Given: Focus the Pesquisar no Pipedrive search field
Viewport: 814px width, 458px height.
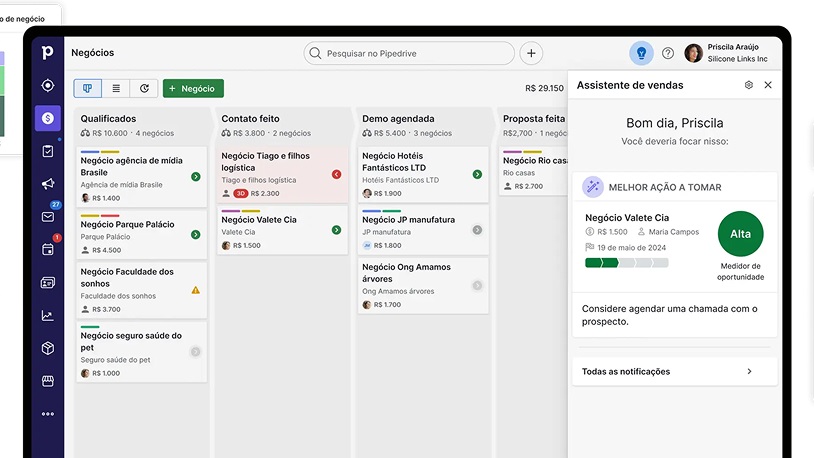Looking at the screenshot, I should pyautogui.click(x=409, y=53).
